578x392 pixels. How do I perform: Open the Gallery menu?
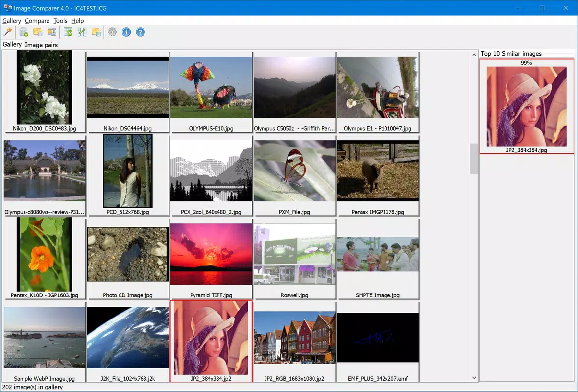point(12,21)
